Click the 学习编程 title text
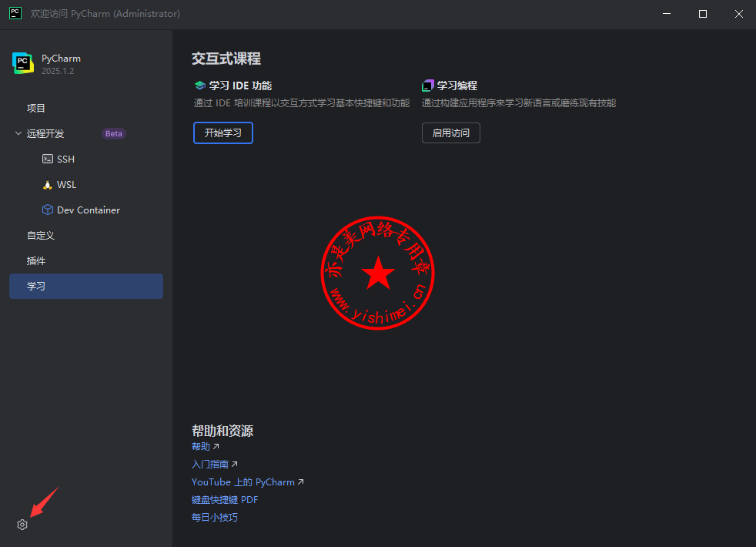The width and height of the screenshot is (756, 547). coord(457,86)
